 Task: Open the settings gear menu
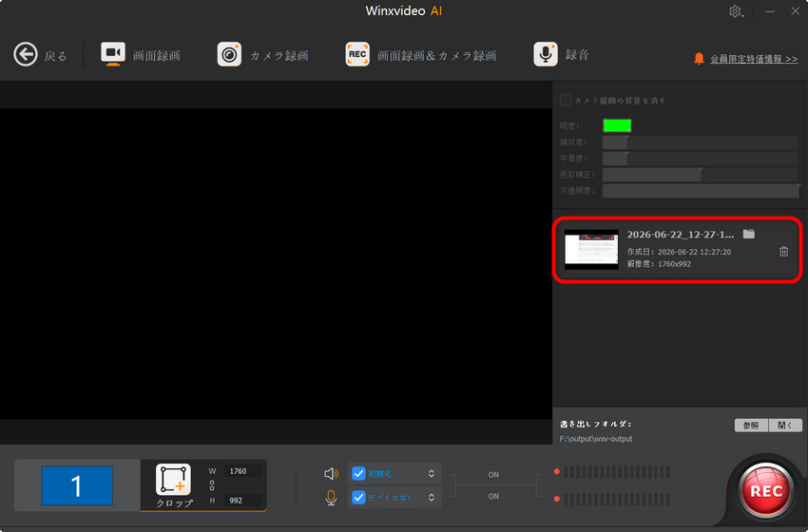(736, 11)
